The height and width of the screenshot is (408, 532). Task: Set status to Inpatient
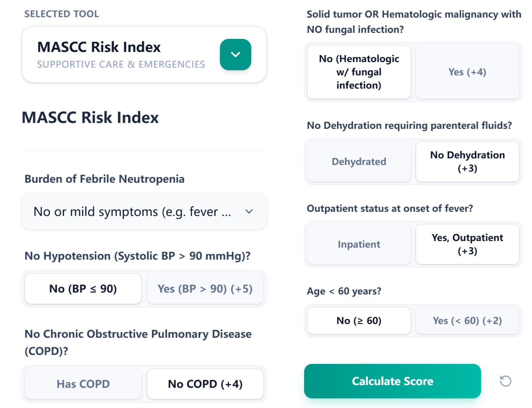click(359, 244)
